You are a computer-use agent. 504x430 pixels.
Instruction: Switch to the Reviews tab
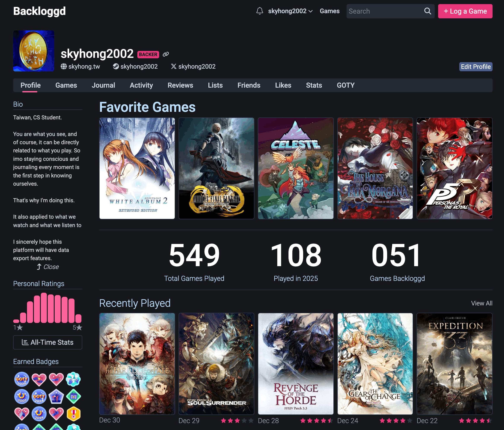click(180, 85)
